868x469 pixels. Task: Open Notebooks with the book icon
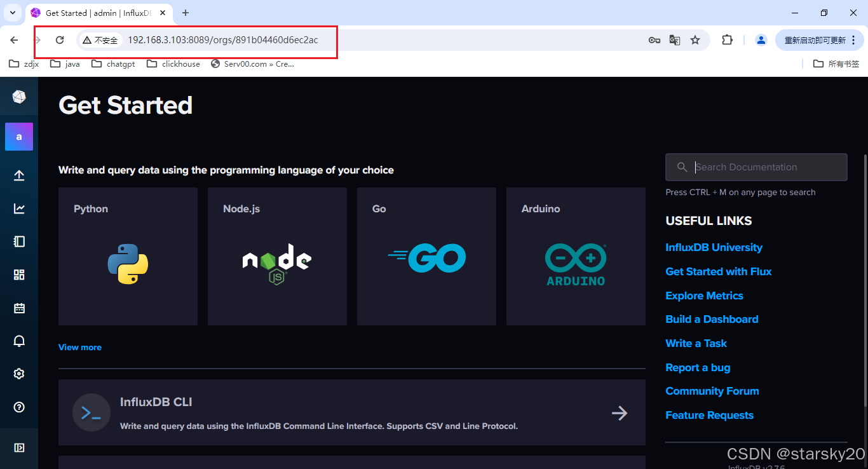point(19,241)
